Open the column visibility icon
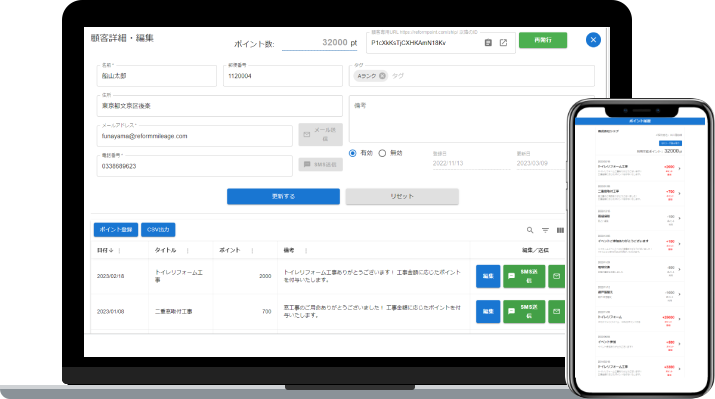Image resolution: width=715 pixels, height=399 pixels. 560,230
